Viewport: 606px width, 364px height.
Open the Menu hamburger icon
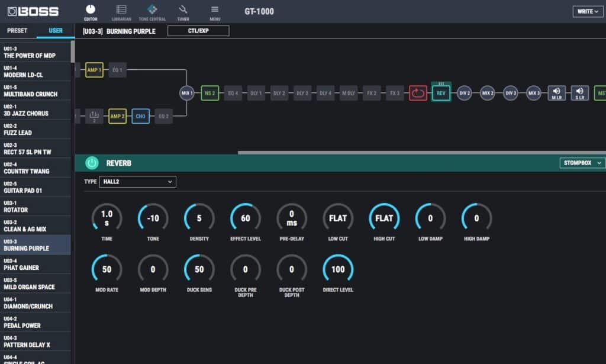(215, 12)
